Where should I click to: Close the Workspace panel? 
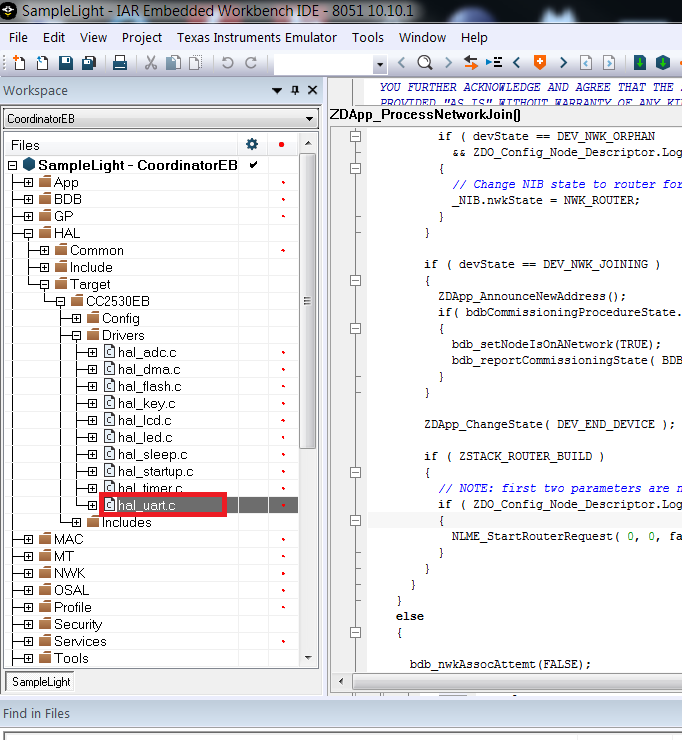(312, 90)
